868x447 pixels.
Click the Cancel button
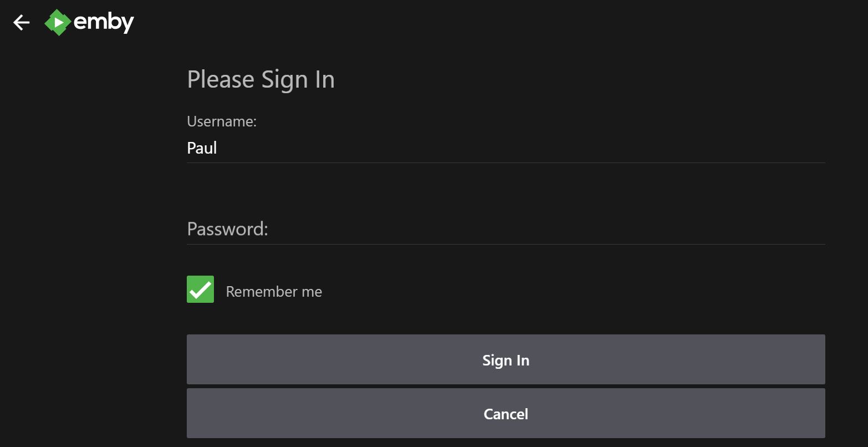pyautogui.click(x=505, y=413)
